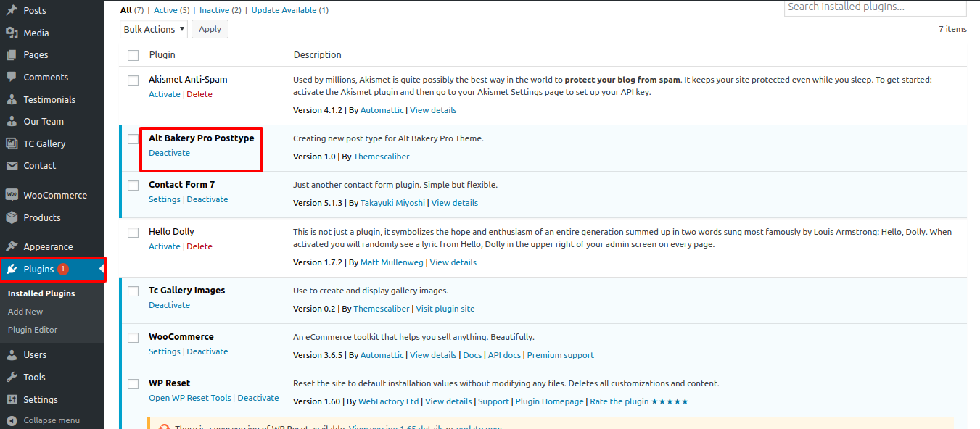Click the Users icon in sidebar

pos(12,355)
